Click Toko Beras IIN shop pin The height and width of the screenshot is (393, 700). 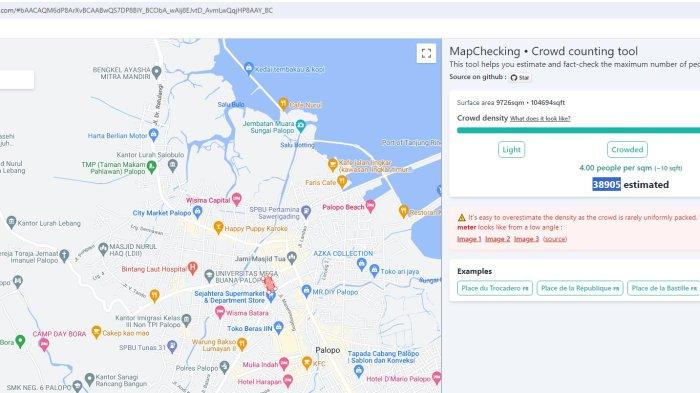coord(279,327)
